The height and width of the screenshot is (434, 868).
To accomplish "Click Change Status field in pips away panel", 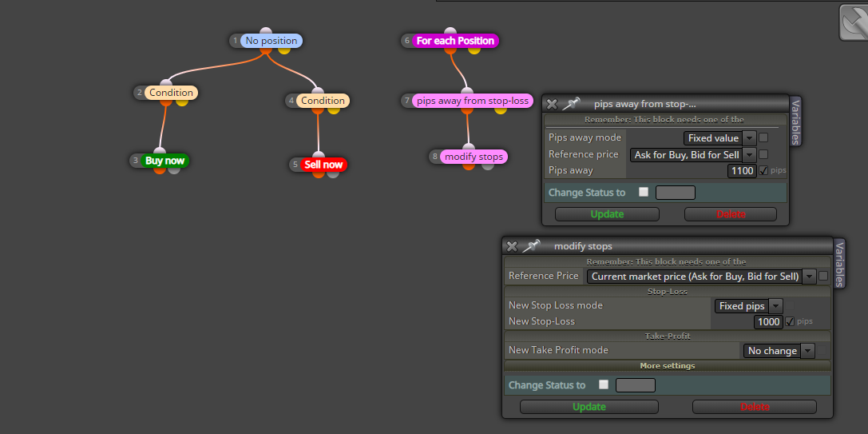I will (676, 193).
